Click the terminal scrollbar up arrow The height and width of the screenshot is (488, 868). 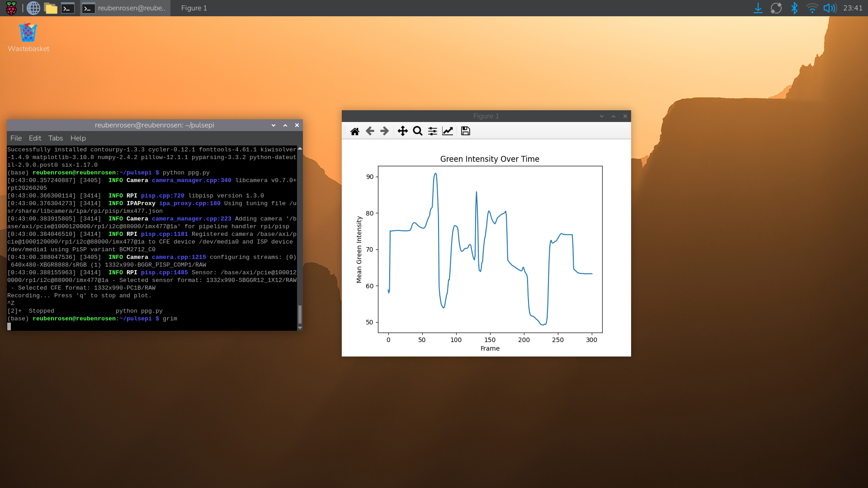[x=300, y=149]
